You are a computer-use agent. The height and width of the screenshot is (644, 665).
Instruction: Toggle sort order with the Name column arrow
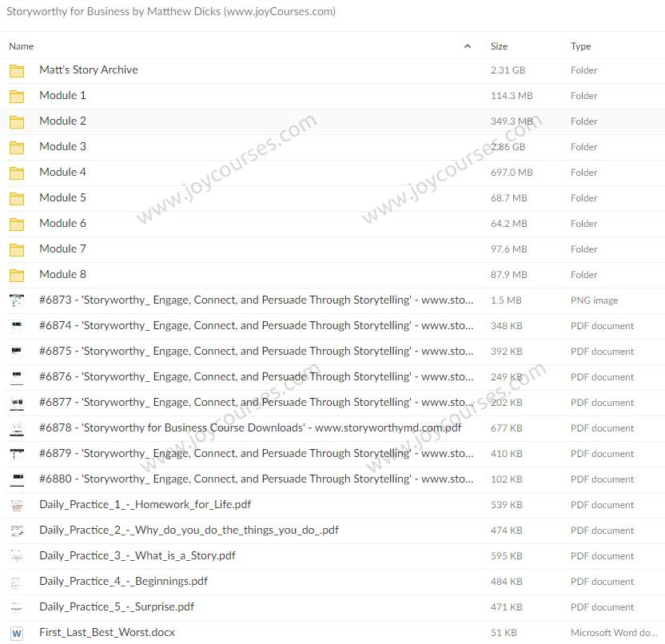point(468,46)
